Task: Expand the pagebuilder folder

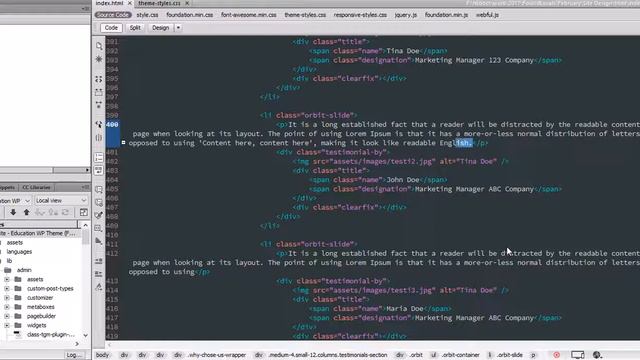Action: pos(7,316)
